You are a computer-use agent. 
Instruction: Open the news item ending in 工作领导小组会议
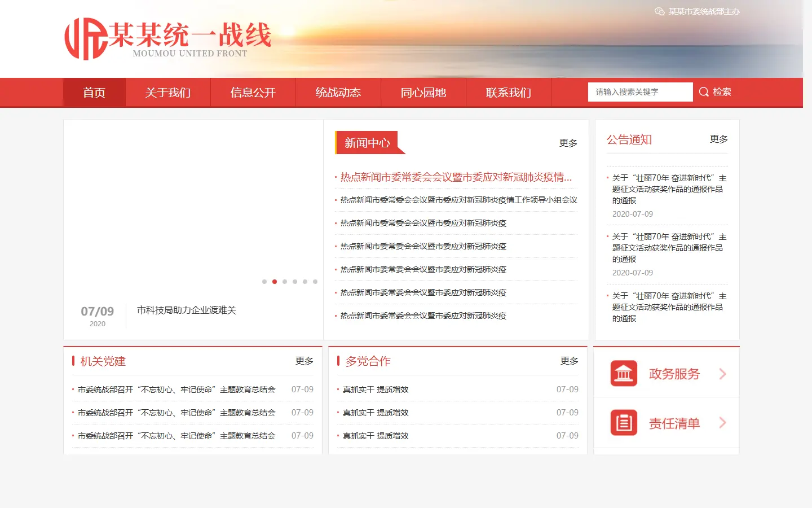[x=459, y=200]
